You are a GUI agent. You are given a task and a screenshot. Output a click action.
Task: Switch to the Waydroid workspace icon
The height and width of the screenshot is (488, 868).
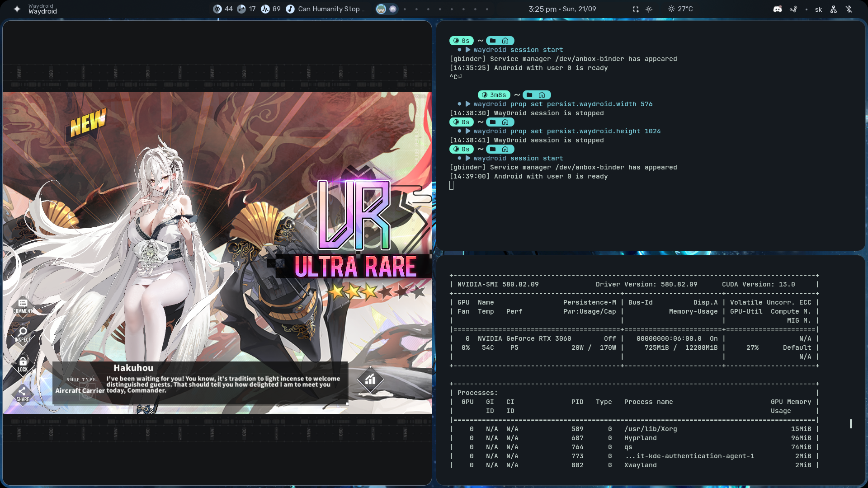tap(381, 9)
